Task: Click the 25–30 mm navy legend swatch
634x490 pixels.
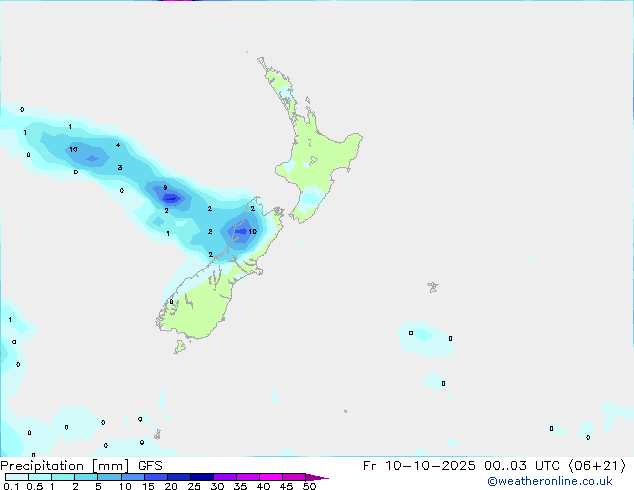Action: coord(202,477)
